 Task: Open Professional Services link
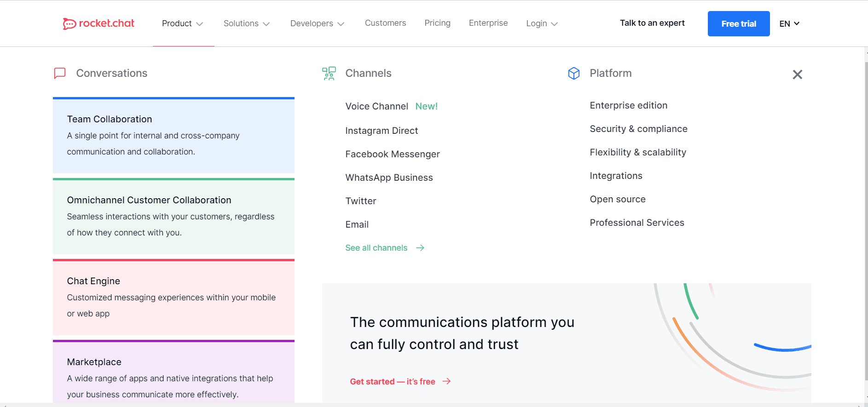637,223
